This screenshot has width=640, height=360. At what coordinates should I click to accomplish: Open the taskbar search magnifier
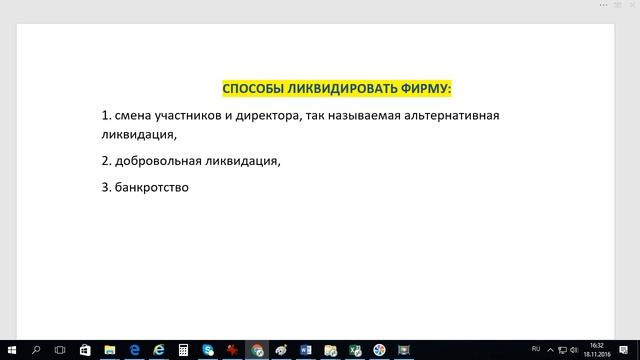pos(36,350)
